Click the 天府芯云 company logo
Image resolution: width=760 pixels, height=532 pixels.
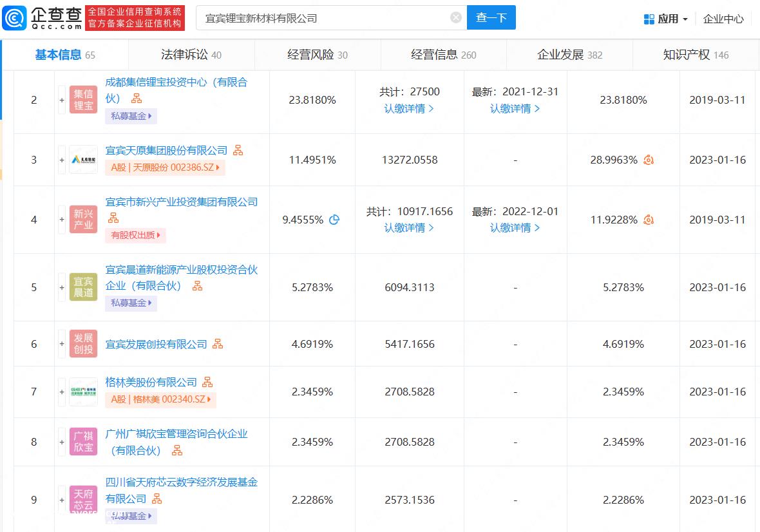(83, 499)
